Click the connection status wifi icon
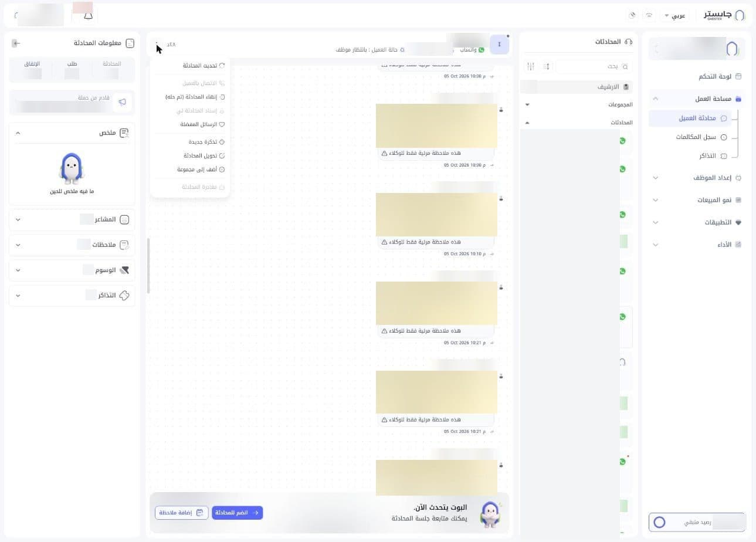This screenshot has height=542, width=756. pyautogui.click(x=649, y=15)
